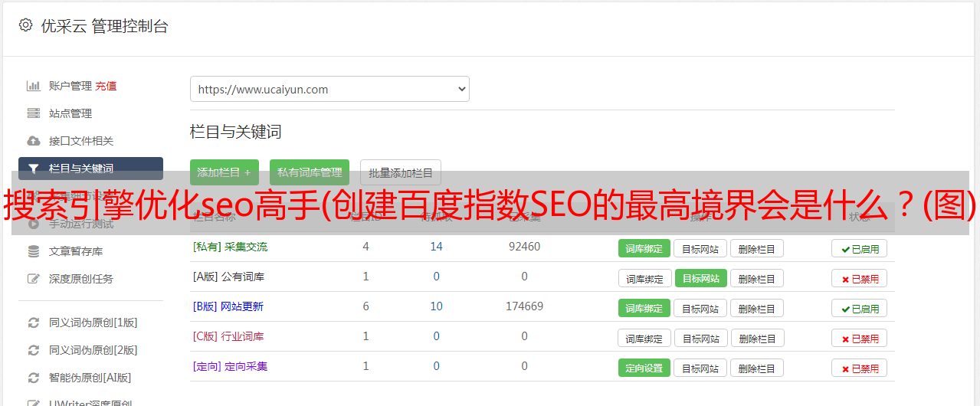Toggle 已禁用 status for 定向采集 row
The height and width of the screenshot is (406, 980).
859,368
